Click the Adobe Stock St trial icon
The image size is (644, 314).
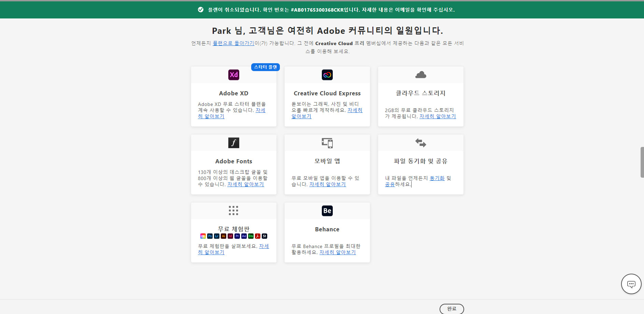tap(264, 236)
